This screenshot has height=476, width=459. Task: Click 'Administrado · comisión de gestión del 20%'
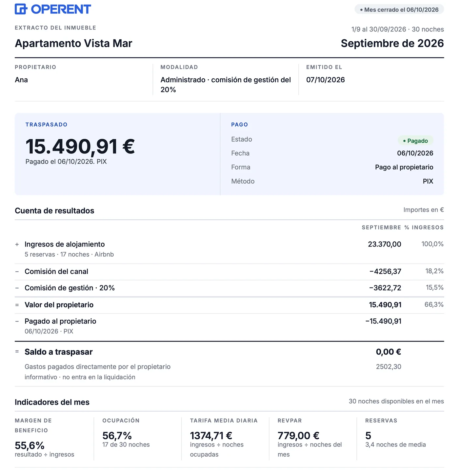click(226, 85)
